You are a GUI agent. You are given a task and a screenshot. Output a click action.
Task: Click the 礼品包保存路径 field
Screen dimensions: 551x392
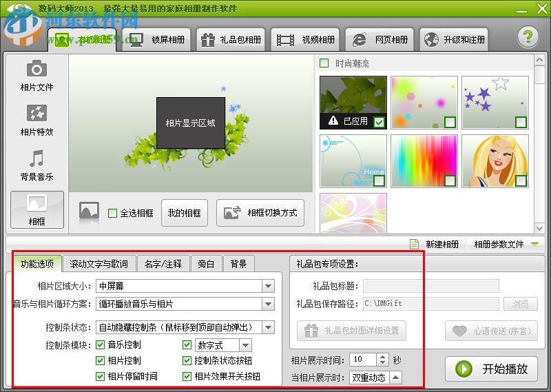(x=431, y=303)
